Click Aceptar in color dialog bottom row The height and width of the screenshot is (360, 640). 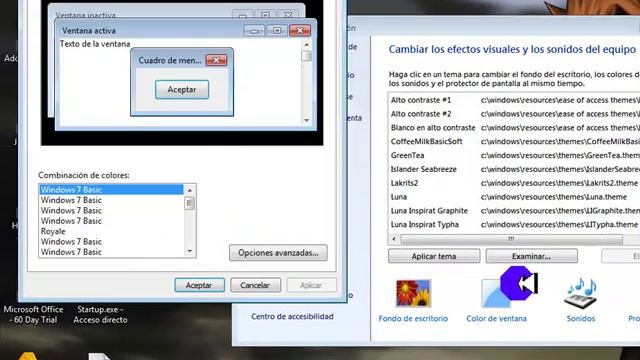click(199, 285)
